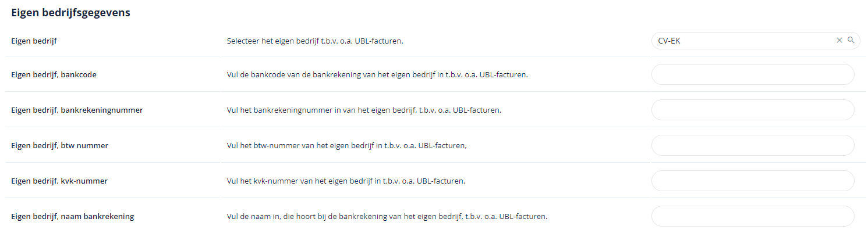Click the Eigen bedrijfsgegevens heading

tap(70, 13)
